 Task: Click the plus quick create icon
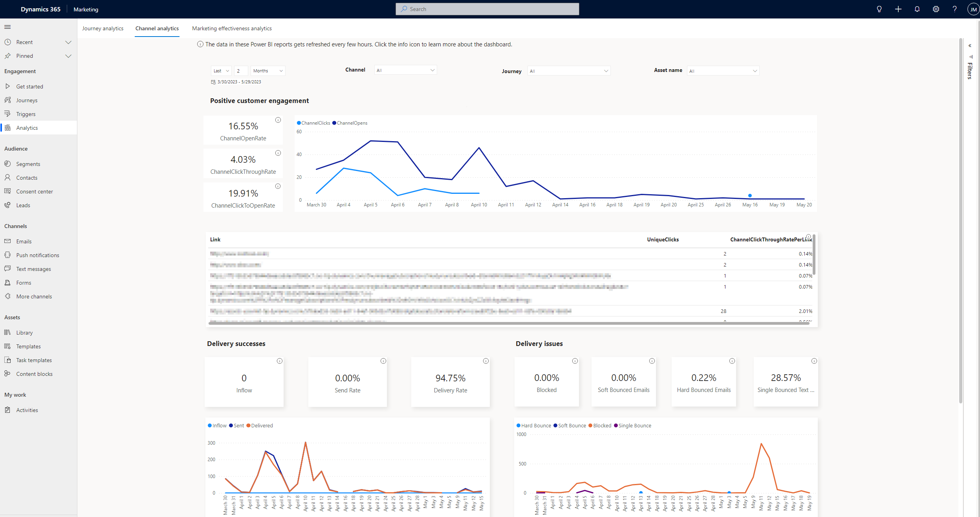tap(898, 9)
